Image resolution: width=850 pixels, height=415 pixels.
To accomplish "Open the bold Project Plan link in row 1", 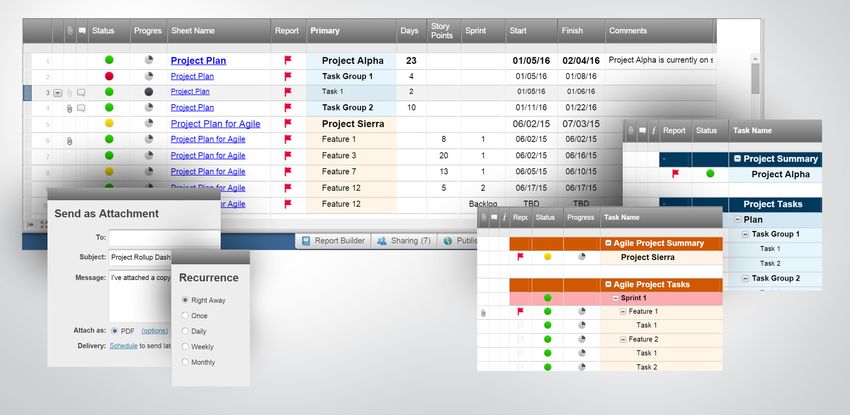I will click(x=198, y=61).
